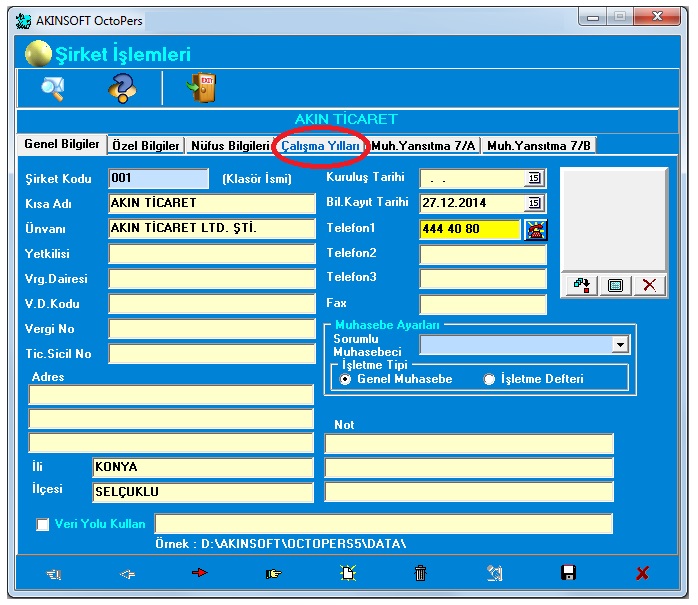698x605 pixels.
Task: Click the Telefon1 field with 444 40 80
Action: [470, 229]
